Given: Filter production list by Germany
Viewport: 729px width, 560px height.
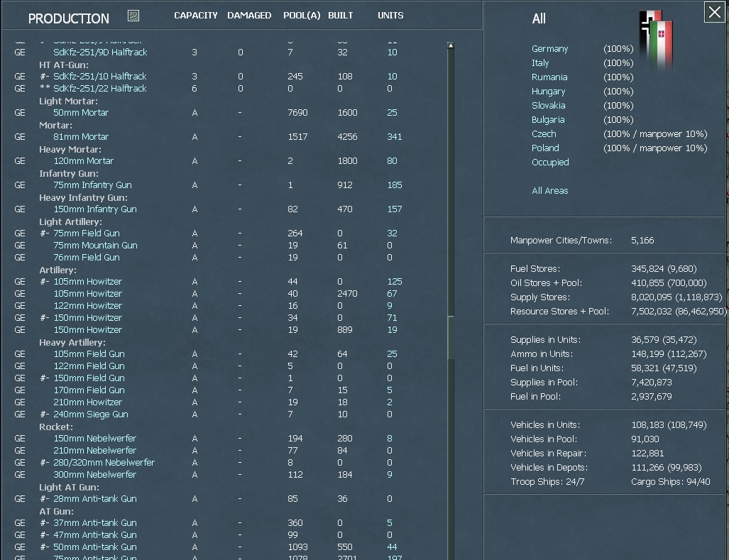Looking at the screenshot, I should (550, 48).
